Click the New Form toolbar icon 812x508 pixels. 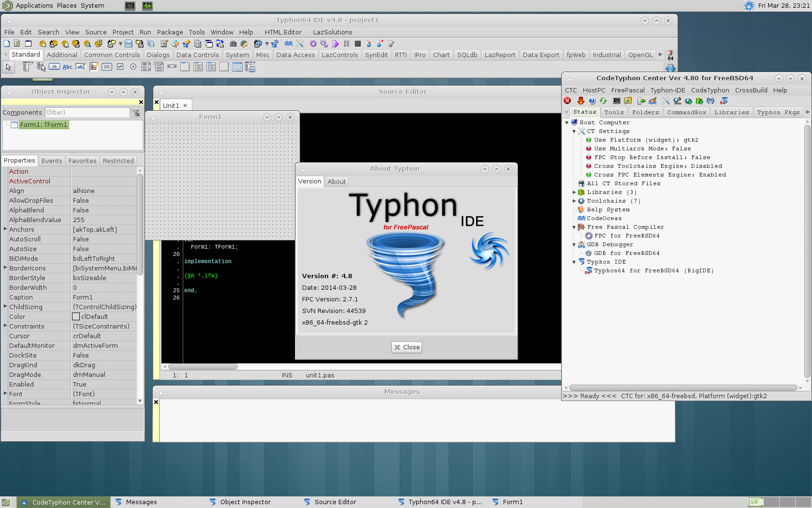pos(28,44)
